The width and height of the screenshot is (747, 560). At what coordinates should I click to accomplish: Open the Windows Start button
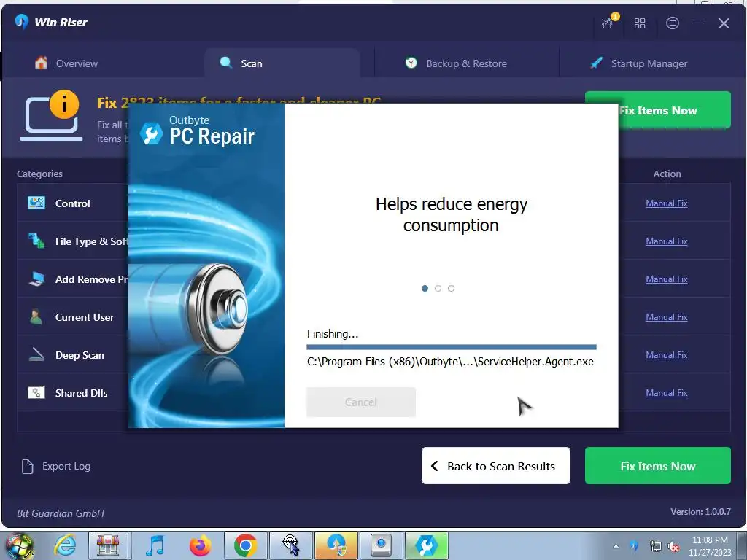click(x=19, y=545)
